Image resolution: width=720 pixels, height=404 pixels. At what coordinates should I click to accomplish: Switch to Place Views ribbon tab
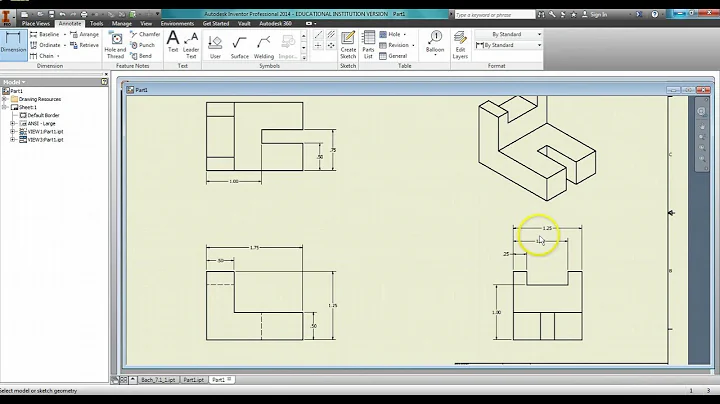[36, 23]
